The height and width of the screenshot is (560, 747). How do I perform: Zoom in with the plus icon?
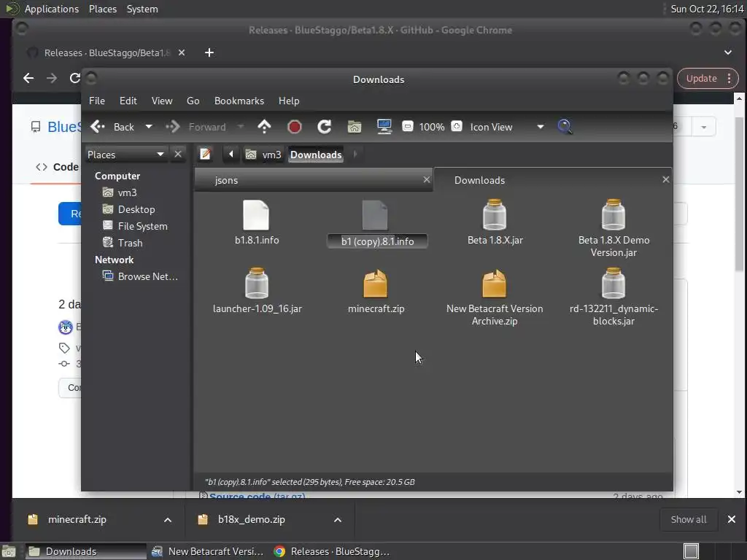pos(457,127)
